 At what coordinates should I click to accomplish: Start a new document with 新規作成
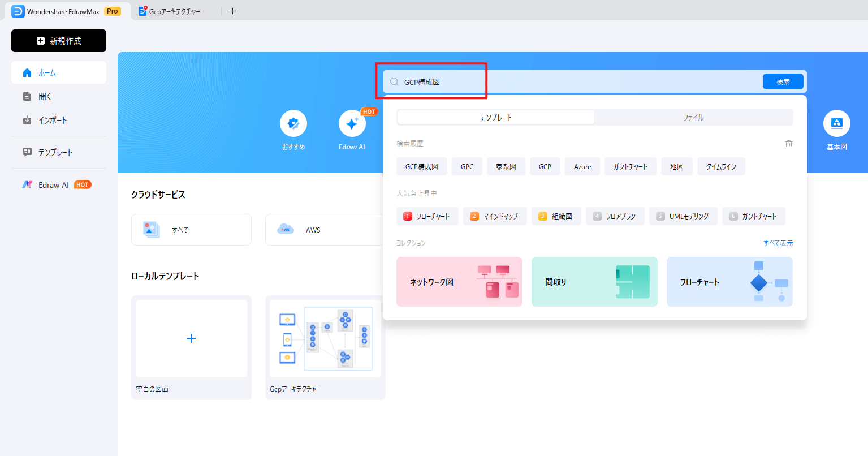(59, 40)
